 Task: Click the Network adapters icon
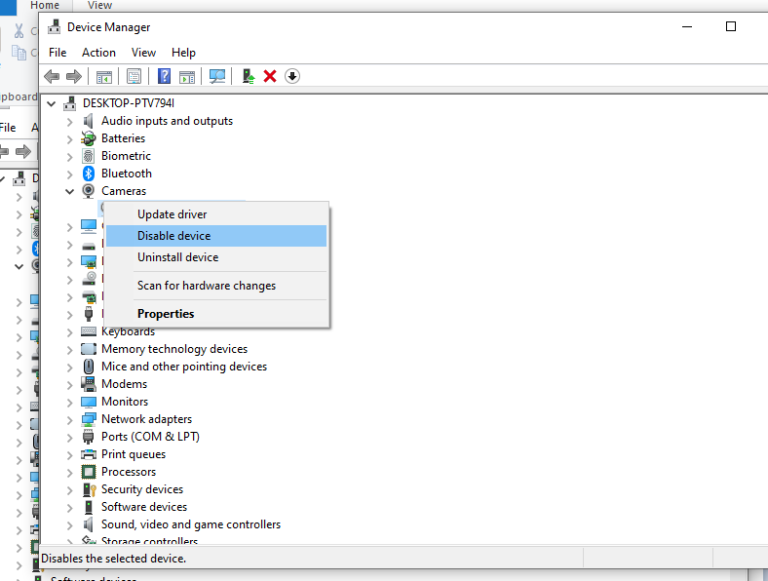pyautogui.click(x=89, y=419)
